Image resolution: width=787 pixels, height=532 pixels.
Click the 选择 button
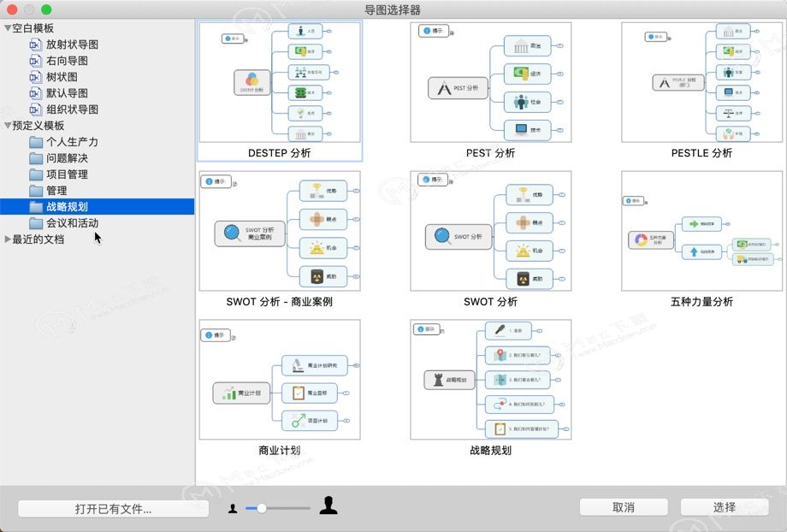(725, 507)
